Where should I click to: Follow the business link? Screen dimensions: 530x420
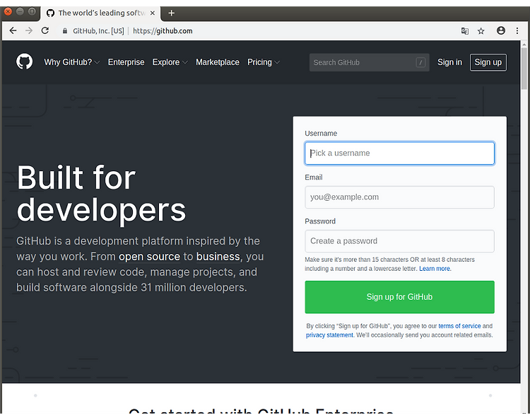pos(218,257)
